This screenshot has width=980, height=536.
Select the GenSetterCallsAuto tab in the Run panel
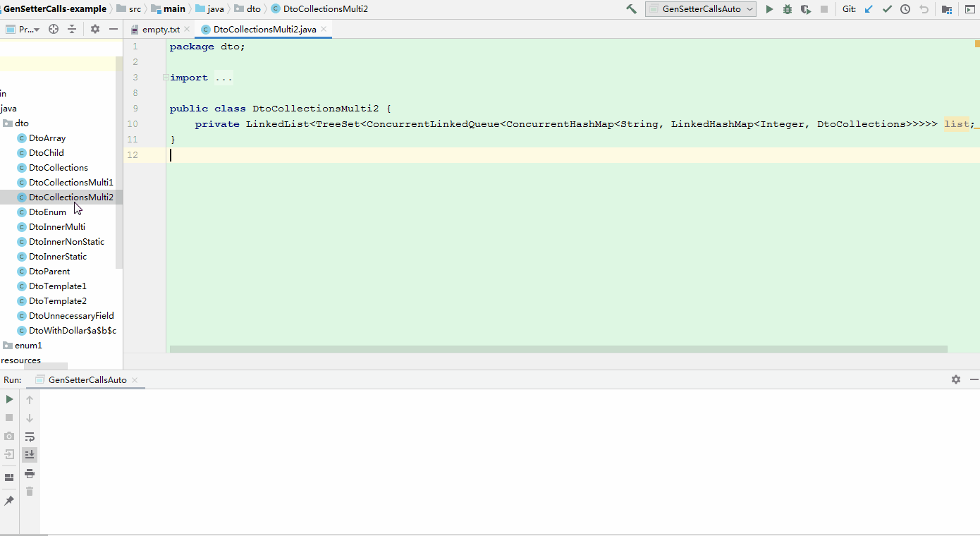tap(87, 379)
